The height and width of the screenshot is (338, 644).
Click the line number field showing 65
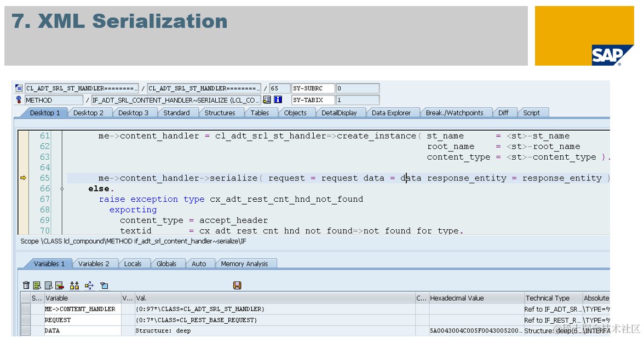(279, 88)
